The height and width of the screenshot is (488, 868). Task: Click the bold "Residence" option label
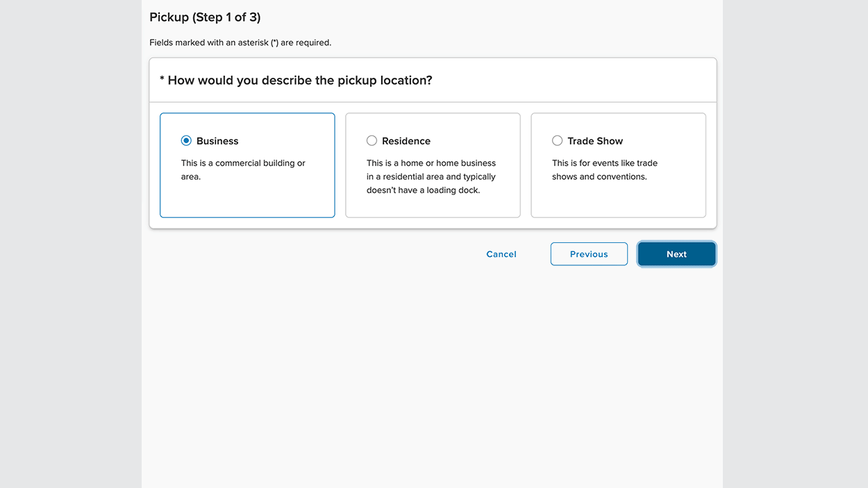pyautogui.click(x=406, y=141)
